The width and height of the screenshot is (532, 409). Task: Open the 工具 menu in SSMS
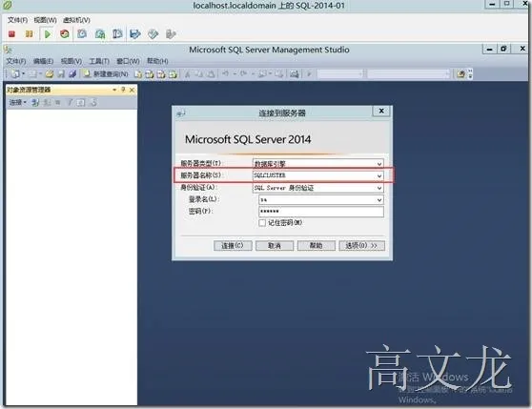click(x=99, y=61)
